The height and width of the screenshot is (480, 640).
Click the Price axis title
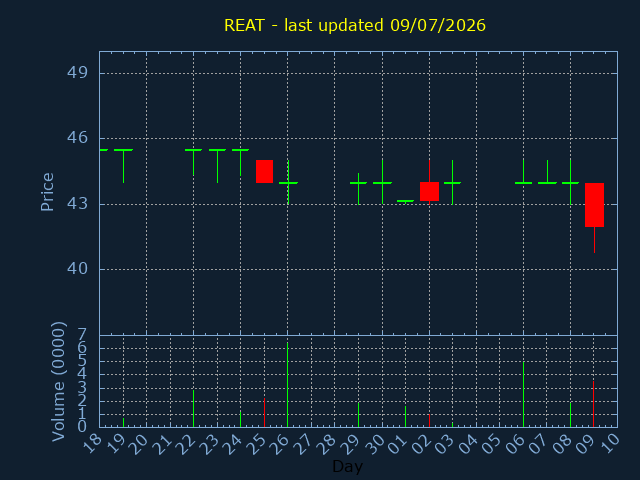pos(47,192)
